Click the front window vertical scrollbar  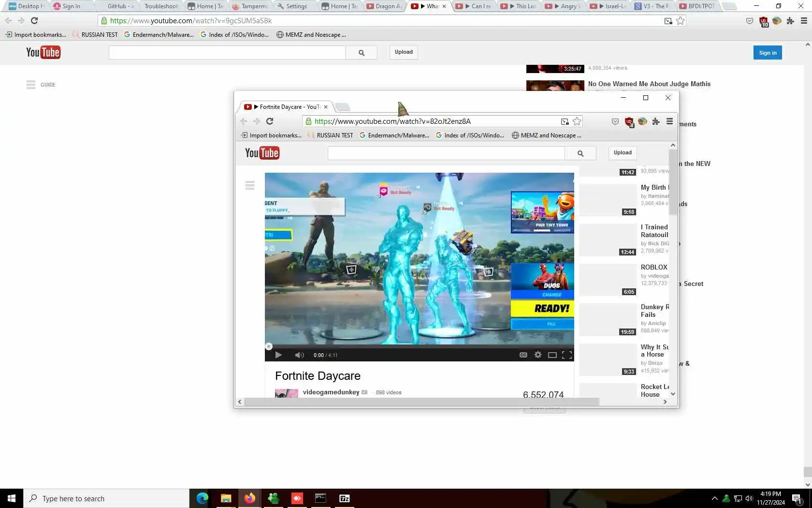673,181
